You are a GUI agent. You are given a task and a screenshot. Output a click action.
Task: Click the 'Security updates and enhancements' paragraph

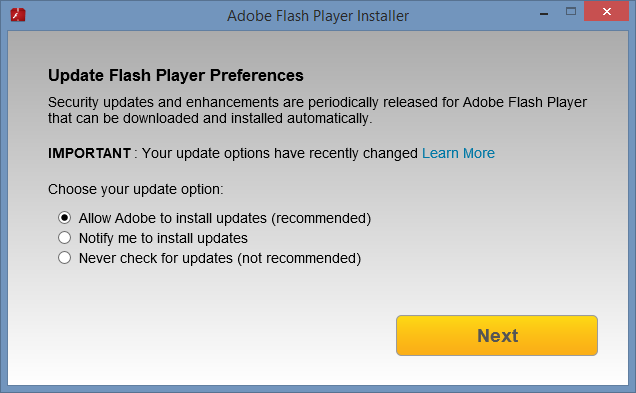coord(317,110)
